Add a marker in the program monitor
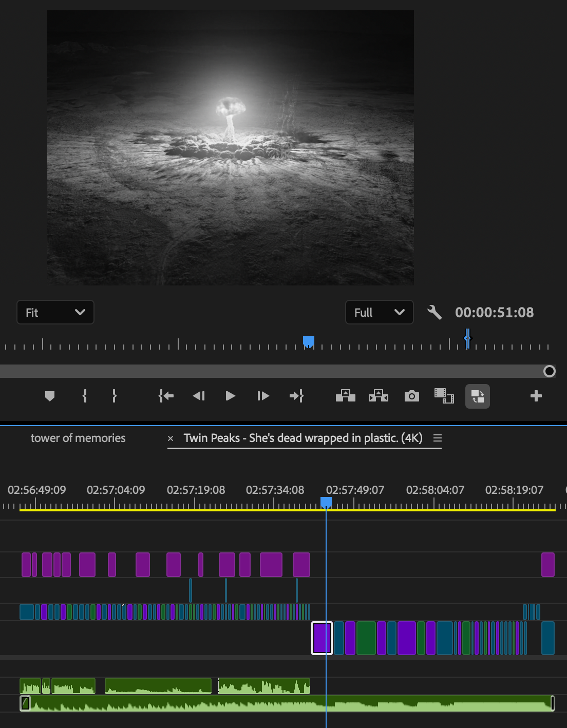Viewport: 567px width, 728px height. (x=50, y=396)
